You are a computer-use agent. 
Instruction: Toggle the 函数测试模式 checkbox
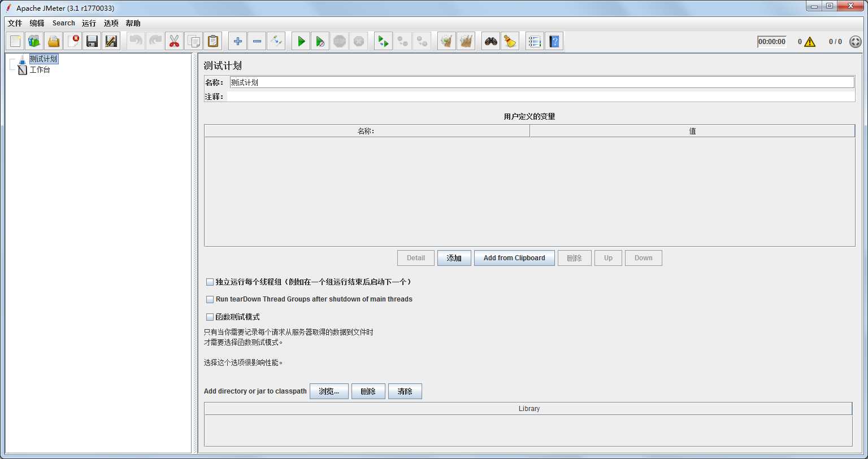click(x=210, y=317)
